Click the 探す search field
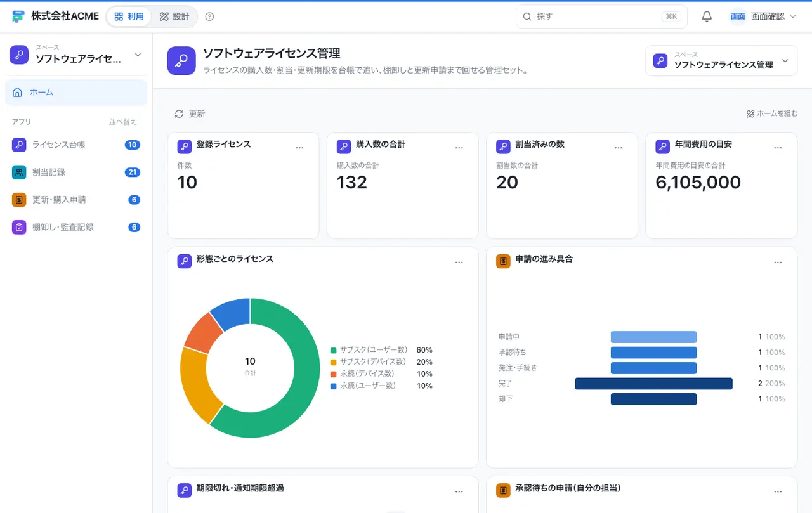812x513 pixels. click(x=601, y=16)
